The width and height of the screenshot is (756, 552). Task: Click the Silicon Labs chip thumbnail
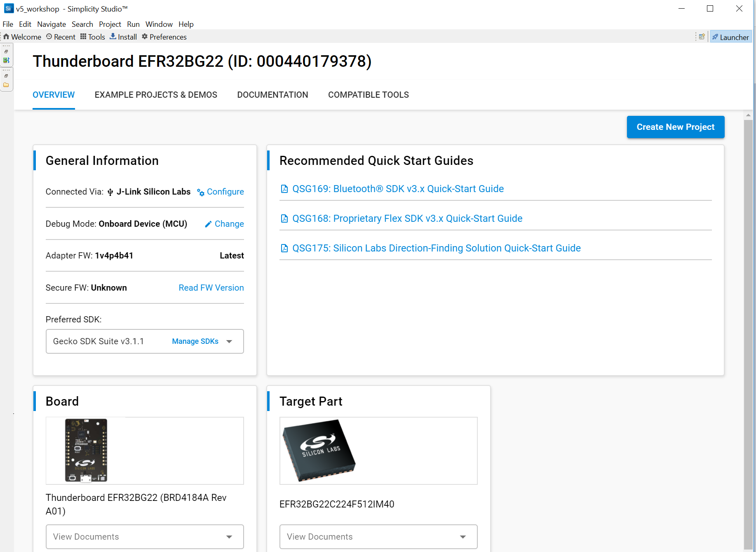(319, 450)
